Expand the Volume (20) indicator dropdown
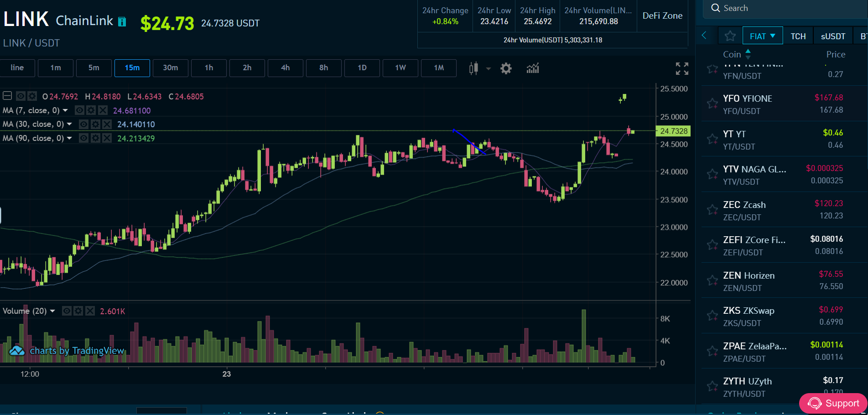Image resolution: width=868 pixels, height=415 pixels. 52,311
